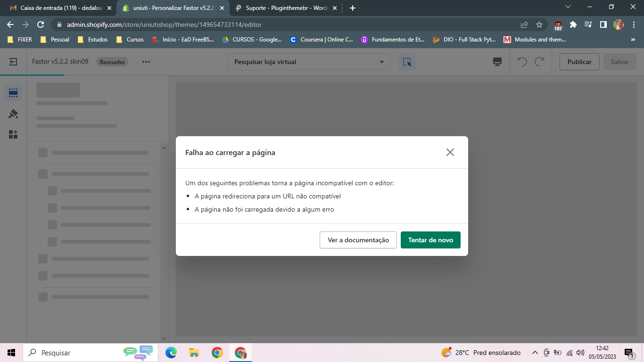
Task: Click the Publicar button
Action: coord(579,62)
